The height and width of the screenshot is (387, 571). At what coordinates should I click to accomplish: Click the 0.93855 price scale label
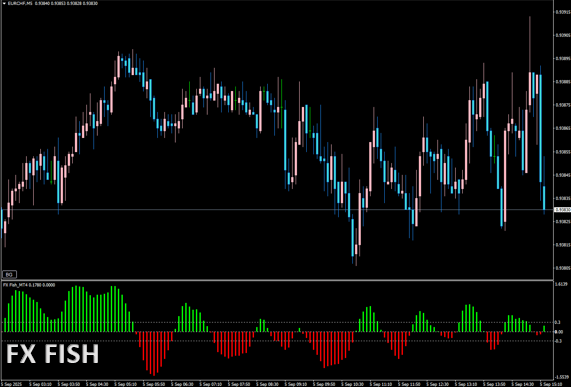point(563,151)
